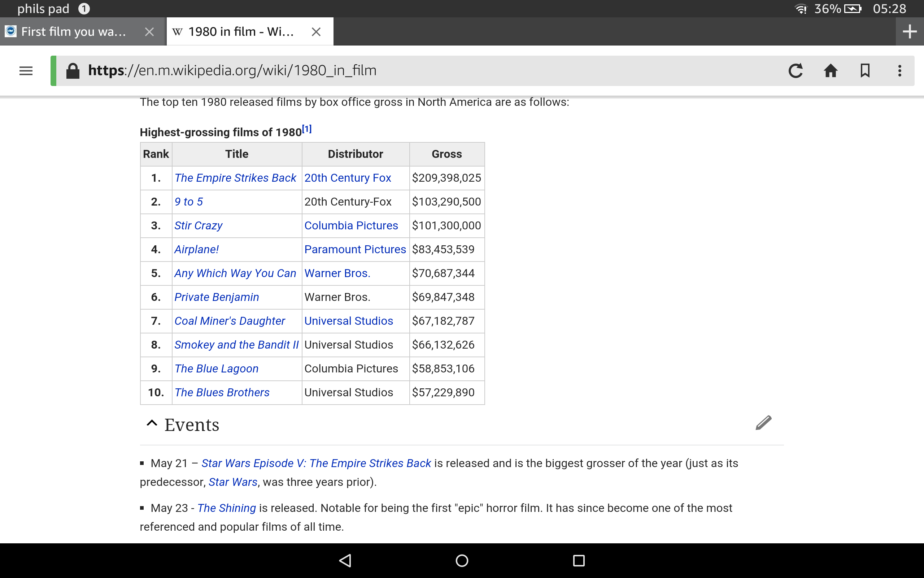Close the 'First film you wa...' tab
Screen dimensions: 924x578
pos(149,32)
